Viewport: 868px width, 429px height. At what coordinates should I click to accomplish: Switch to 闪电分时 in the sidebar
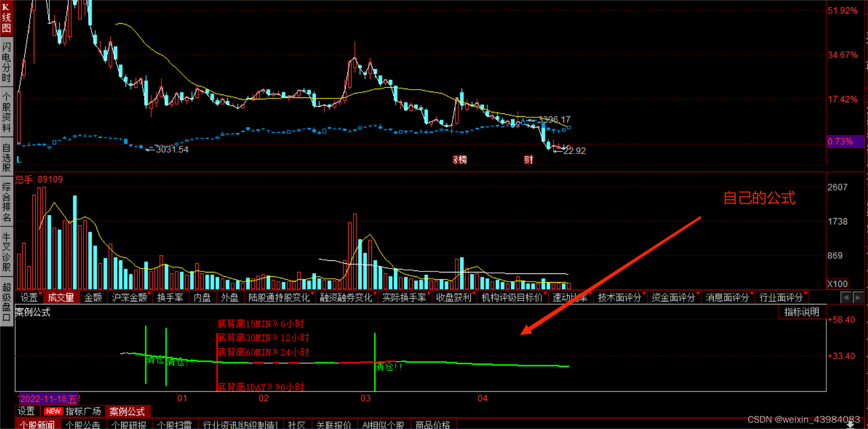(6, 63)
